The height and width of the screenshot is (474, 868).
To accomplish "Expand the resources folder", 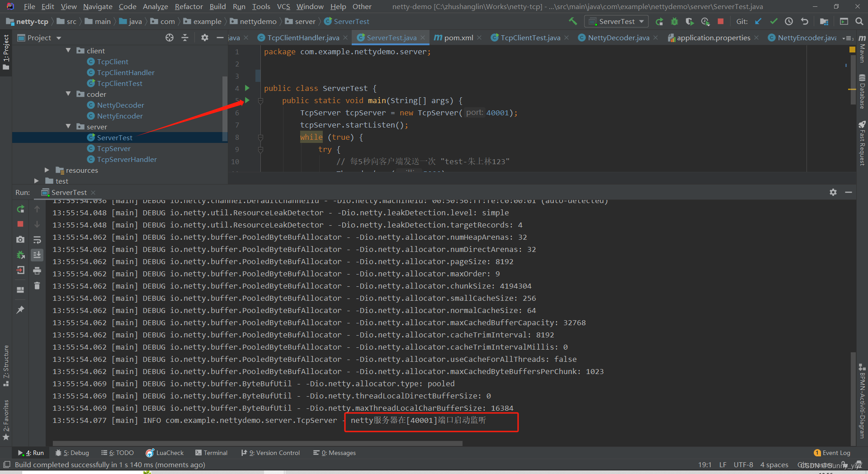I will tap(47, 170).
